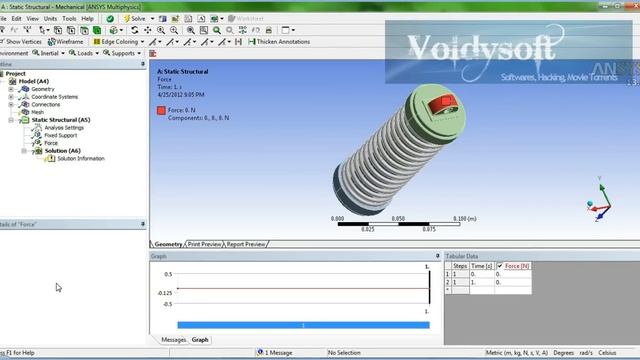
Task: Select the Rotate view tool
Action: point(135,30)
